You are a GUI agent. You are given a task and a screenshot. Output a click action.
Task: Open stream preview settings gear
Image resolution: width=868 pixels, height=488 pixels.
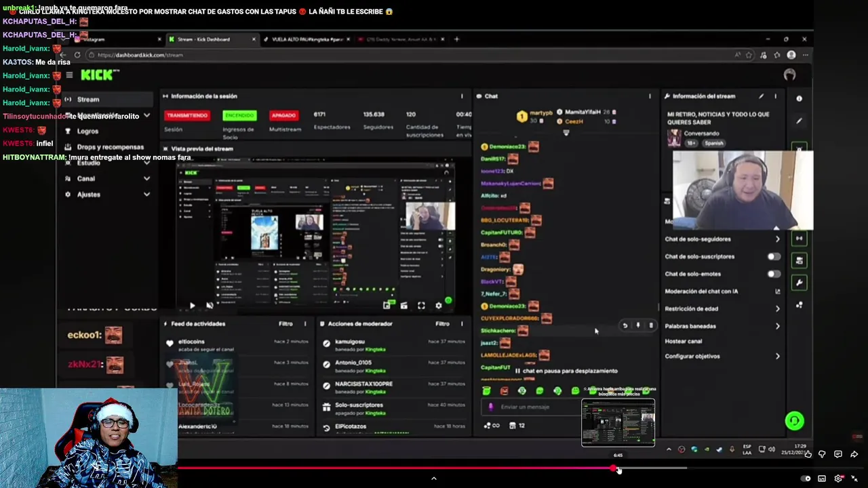pyautogui.click(x=438, y=306)
